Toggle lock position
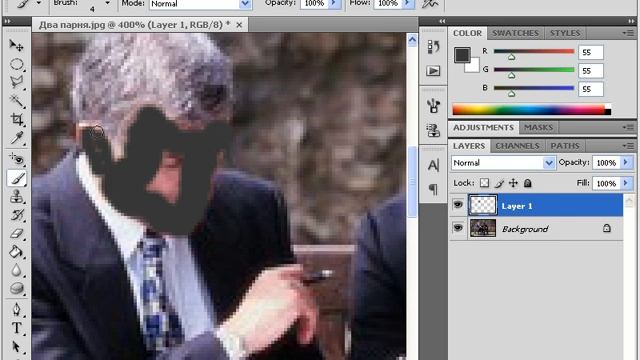 513,183
